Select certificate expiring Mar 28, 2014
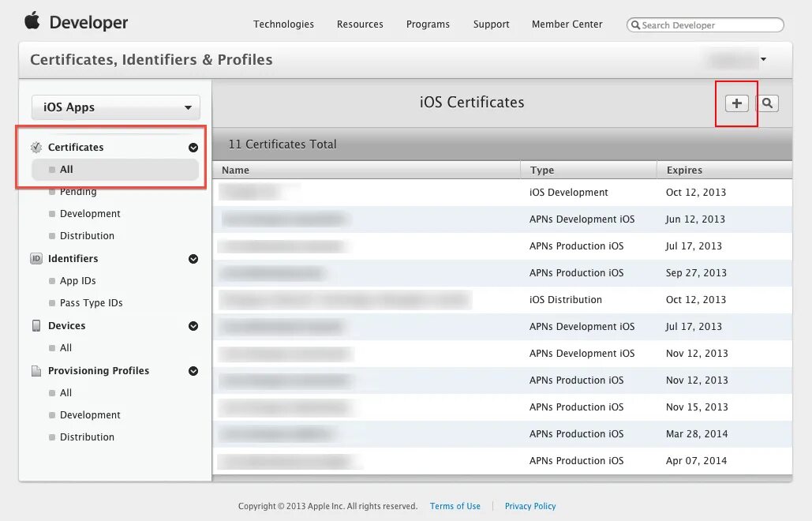This screenshot has height=521, width=812. [x=503, y=434]
